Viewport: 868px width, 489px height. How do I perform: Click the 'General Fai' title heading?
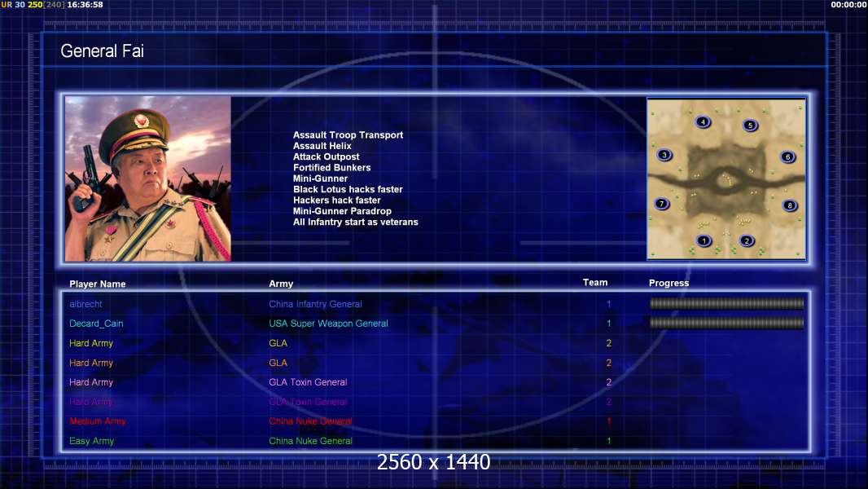(x=102, y=51)
